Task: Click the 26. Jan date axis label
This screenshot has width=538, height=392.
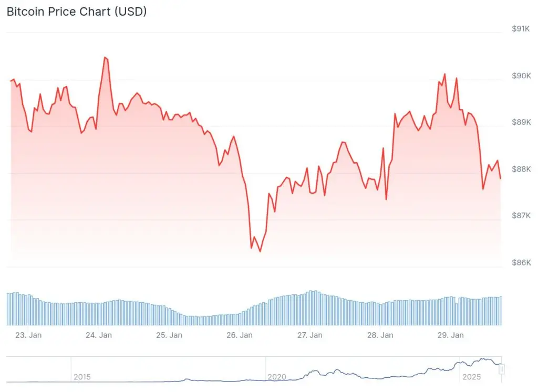Action: [240, 335]
